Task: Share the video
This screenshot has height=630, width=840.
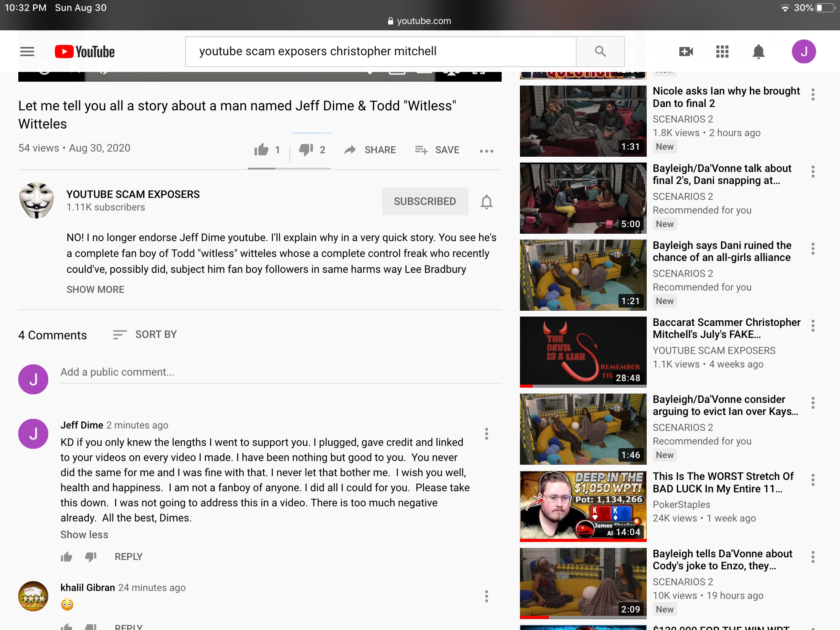Action: click(370, 150)
